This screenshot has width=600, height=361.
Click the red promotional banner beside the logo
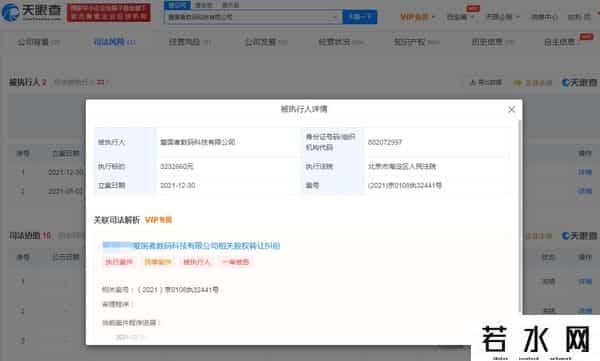coord(109,12)
